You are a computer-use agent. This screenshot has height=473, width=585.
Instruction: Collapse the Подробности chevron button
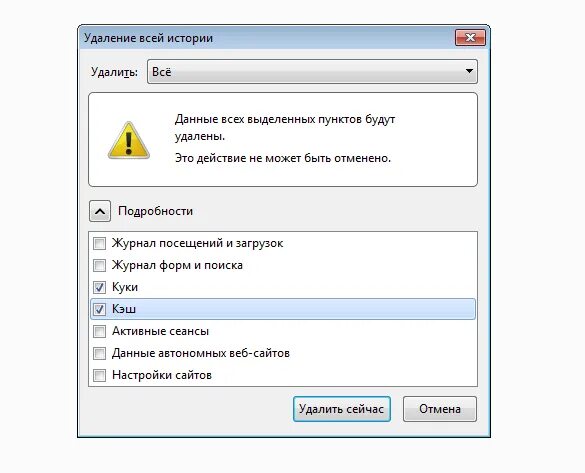point(100,211)
